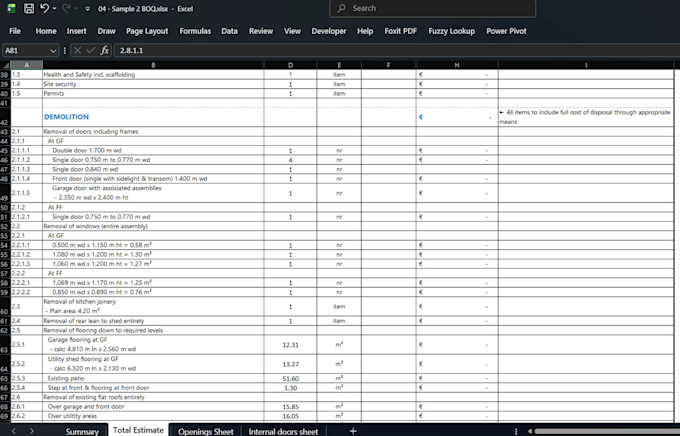Image resolution: width=680 pixels, height=436 pixels.
Task: Click horizontal scrollbar left arrow
Action: tap(530, 431)
